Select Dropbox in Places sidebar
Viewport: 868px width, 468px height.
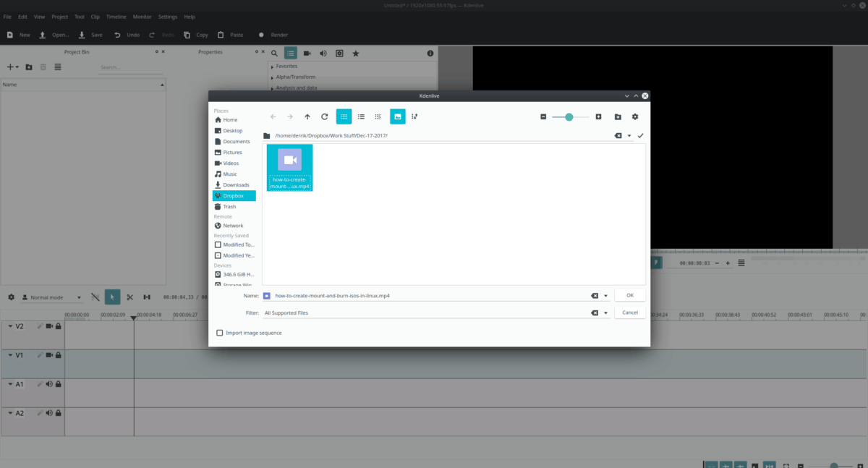[x=234, y=196]
